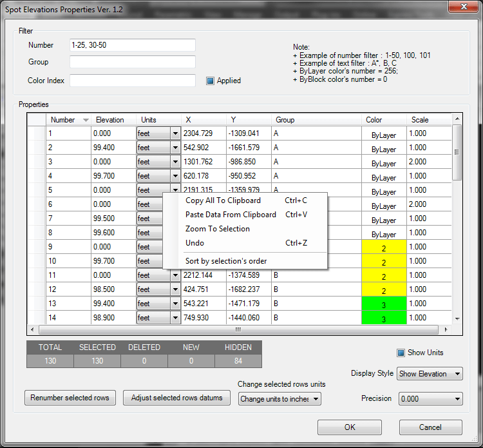
Task: Click elevation 98.500 in row 12
Action: coord(113,289)
